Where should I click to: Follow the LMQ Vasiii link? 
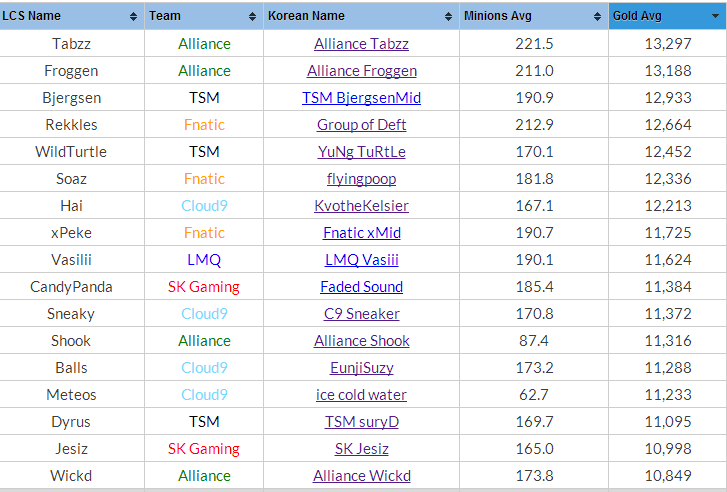362,260
